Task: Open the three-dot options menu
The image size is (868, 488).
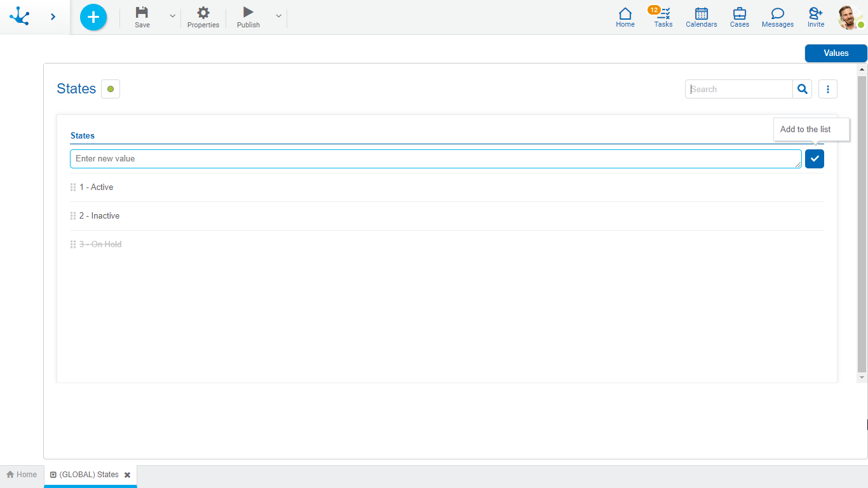Action: pyautogui.click(x=828, y=90)
